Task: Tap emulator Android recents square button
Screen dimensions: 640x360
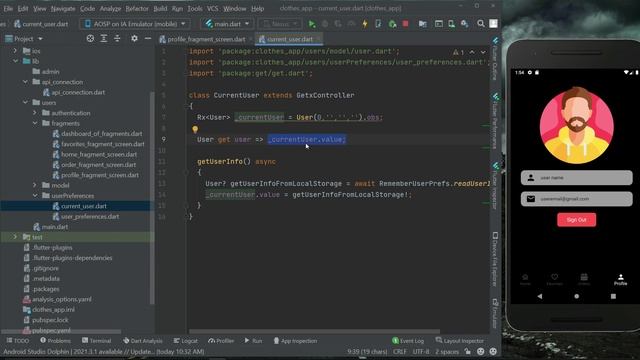Action: pos(613,296)
